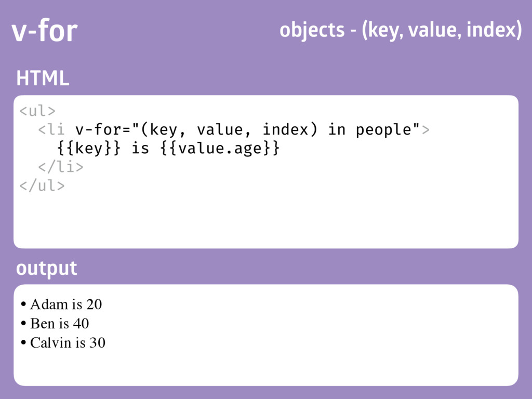Click the opening <ul> tag
Screen dimensions: 532x399
pos(37,111)
